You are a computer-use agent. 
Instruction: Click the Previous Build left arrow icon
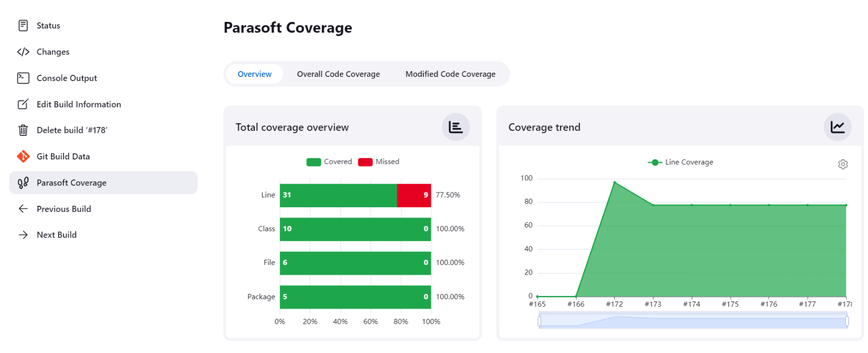(x=23, y=209)
